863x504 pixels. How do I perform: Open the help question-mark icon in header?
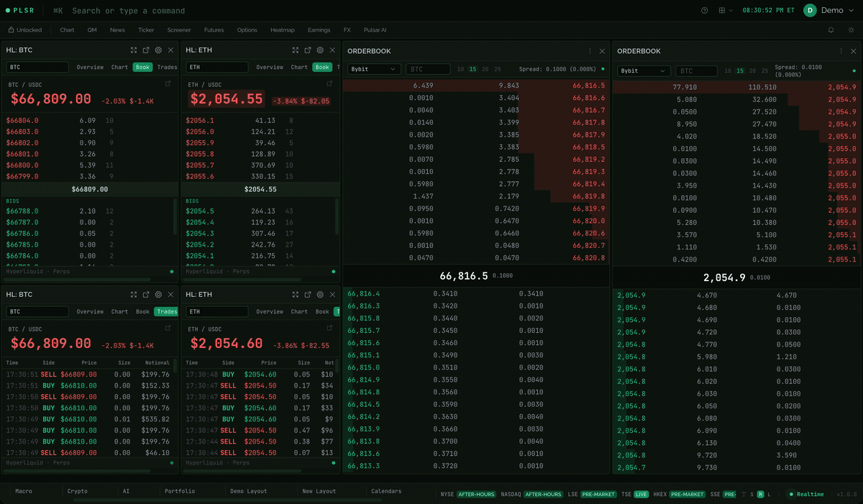click(704, 10)
